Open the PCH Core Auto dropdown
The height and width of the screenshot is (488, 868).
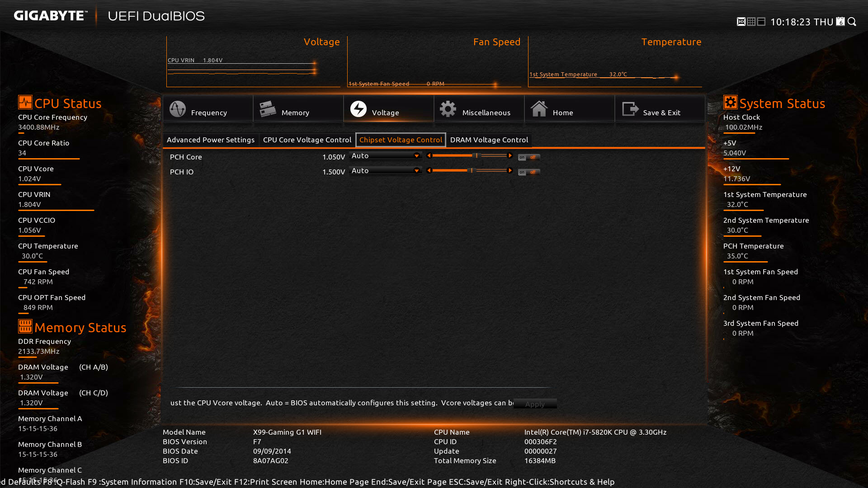[385, 155]
